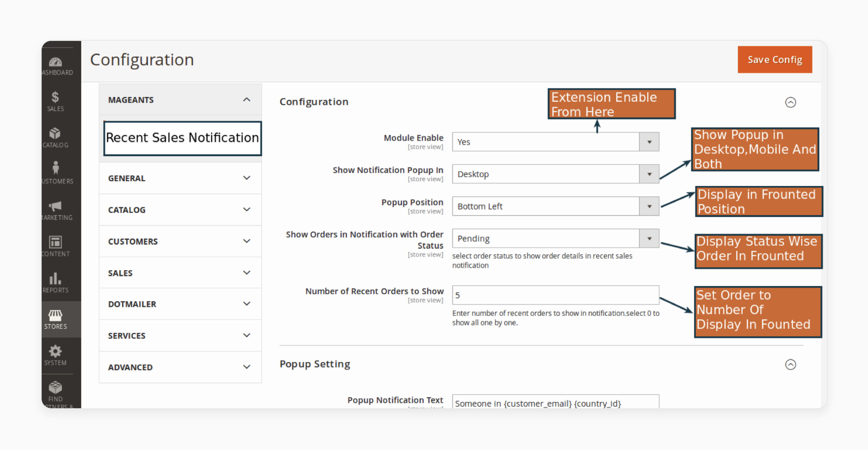Click the Popup Position label

[412, 202]
